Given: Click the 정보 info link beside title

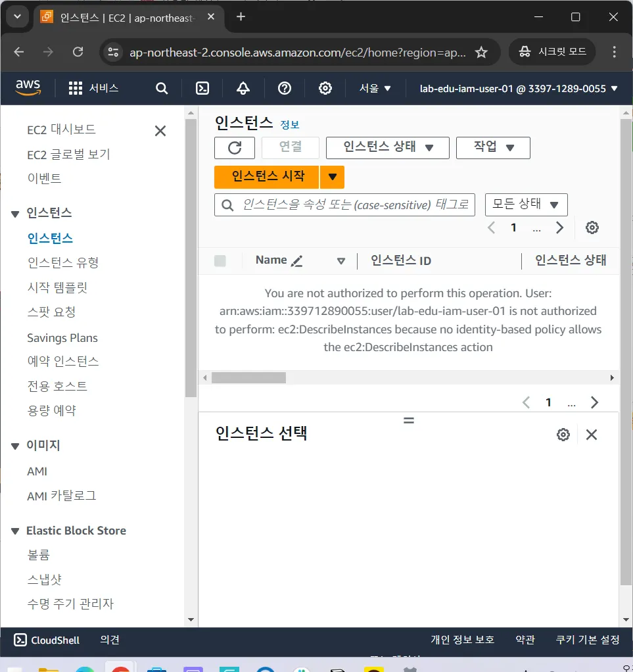Looking at the screenshot, I should 290,125.
